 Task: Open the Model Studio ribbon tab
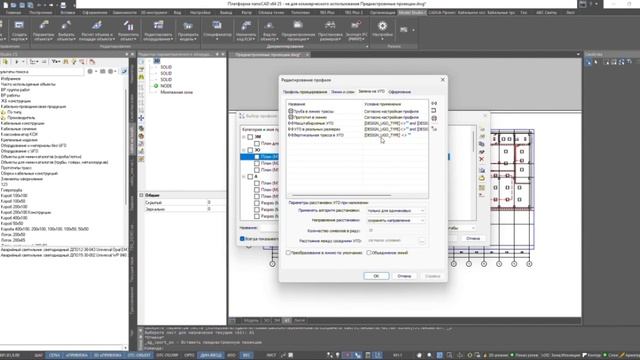[x=411, y=13]
